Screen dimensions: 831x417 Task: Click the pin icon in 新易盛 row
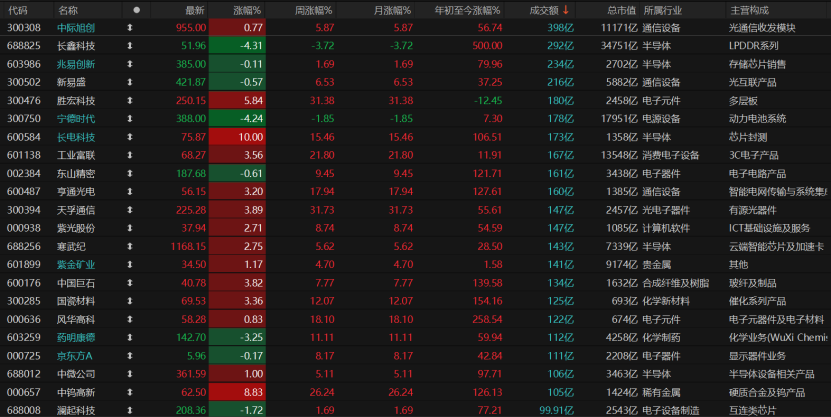pos(130,82)
